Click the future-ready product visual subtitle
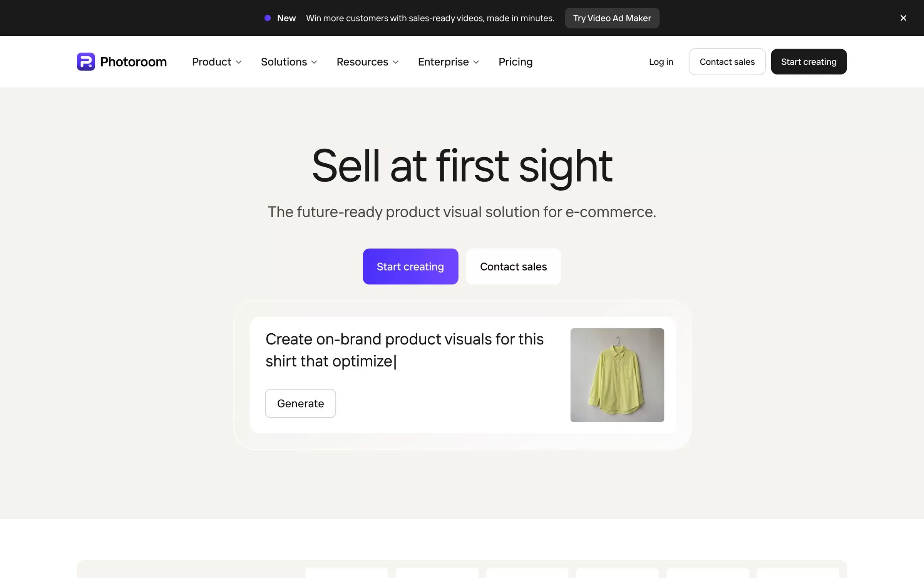 (x=462, y=212)
